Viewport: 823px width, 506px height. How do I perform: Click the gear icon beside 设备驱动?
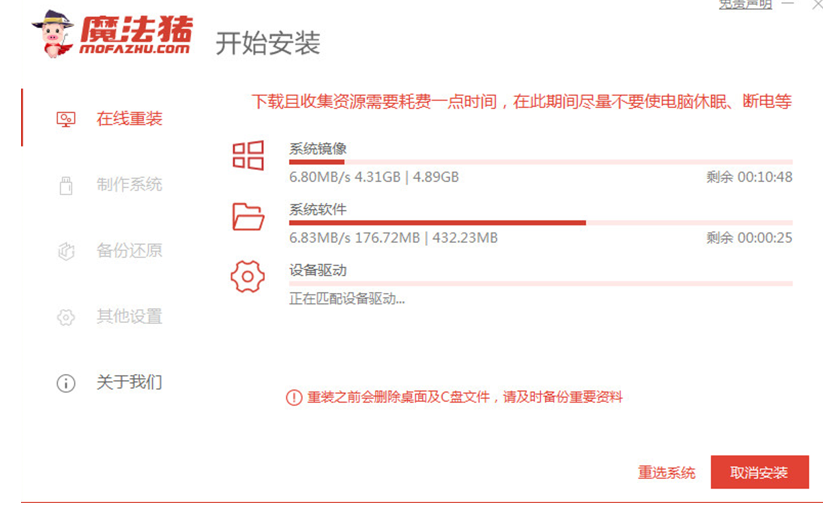click(x=248, y=276)
